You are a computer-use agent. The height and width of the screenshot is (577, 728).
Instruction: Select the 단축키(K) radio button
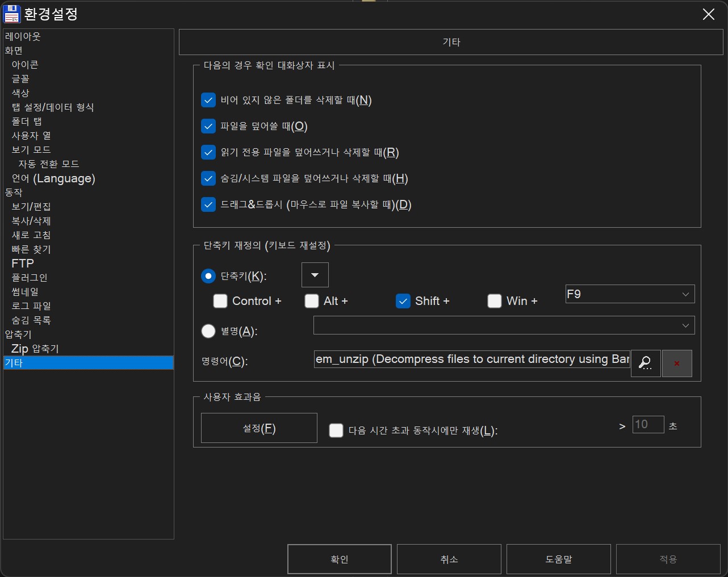tap(208, 276)
